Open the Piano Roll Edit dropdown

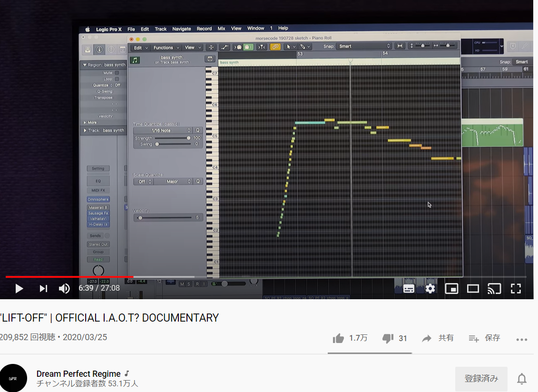tap(141, 48)
